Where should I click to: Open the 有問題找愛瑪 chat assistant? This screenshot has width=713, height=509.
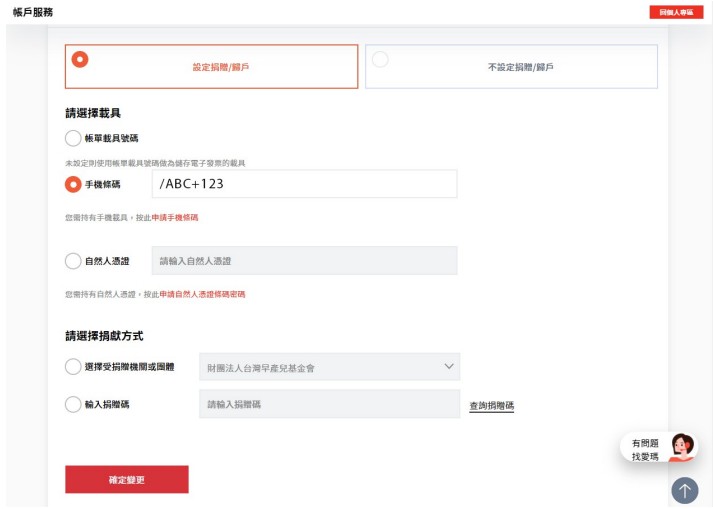(x=646, y=449)
